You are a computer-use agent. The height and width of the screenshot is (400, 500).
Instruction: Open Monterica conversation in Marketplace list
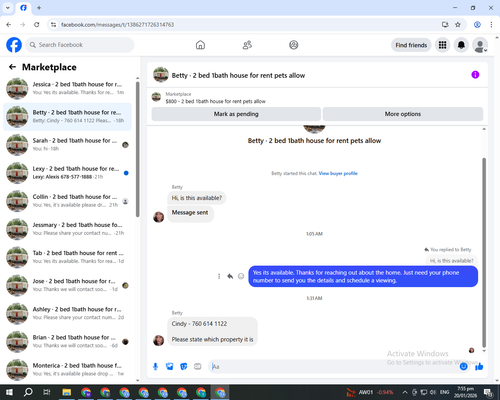point(68,370)
